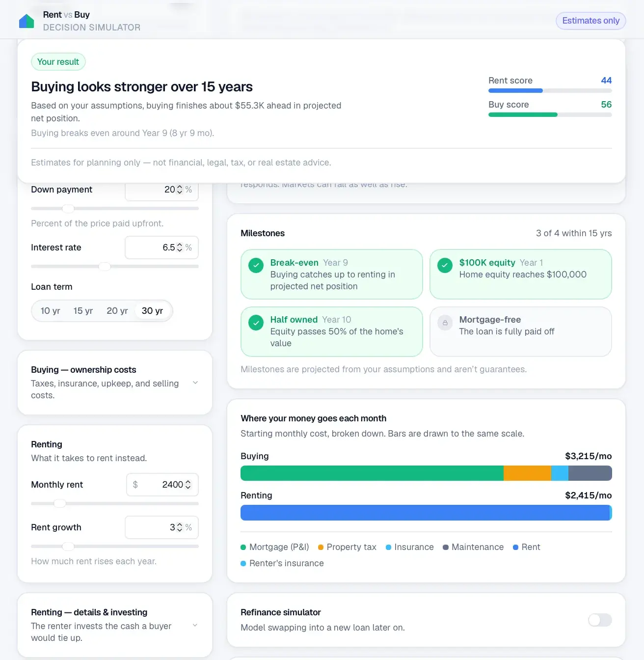Click the Buy score value "56"
Screen dimensions: 644x660
click(x=606, y=105)
